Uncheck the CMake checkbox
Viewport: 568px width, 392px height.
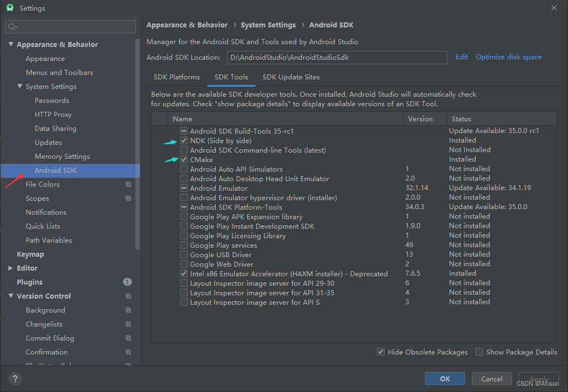tap(184, 159)
